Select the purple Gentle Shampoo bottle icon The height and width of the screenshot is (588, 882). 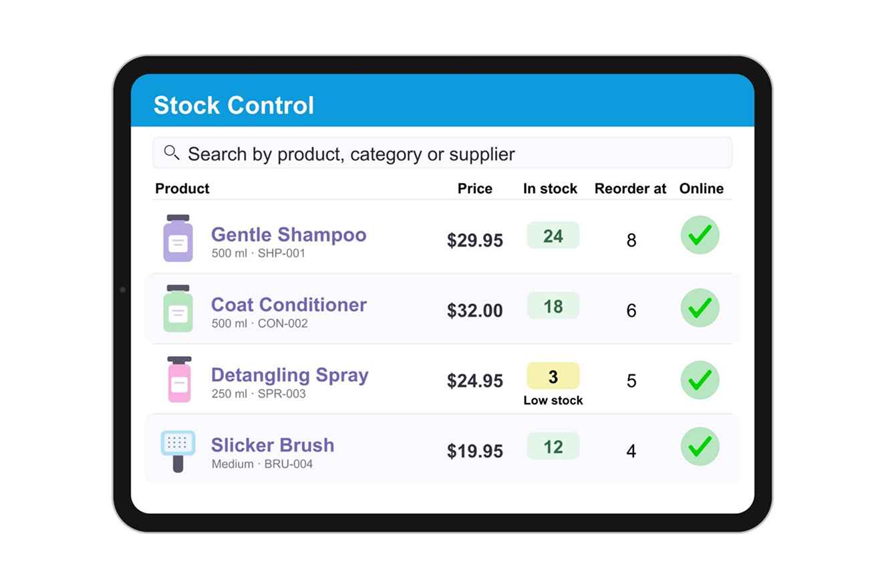178,238
